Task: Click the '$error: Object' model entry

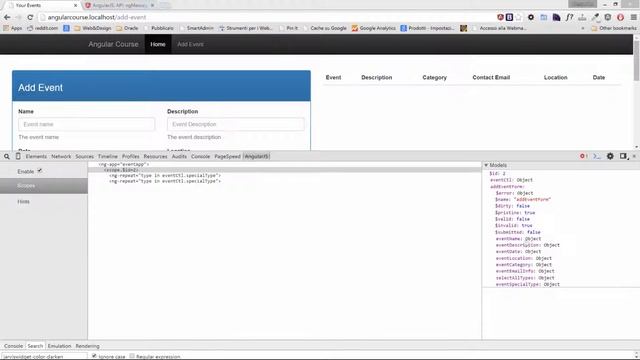Action: [514, 193]
